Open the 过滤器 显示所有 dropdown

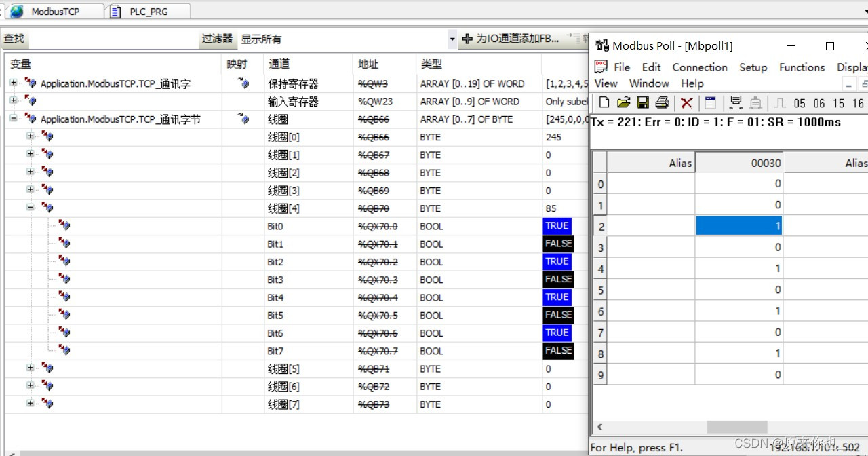(x=452, y=39)
